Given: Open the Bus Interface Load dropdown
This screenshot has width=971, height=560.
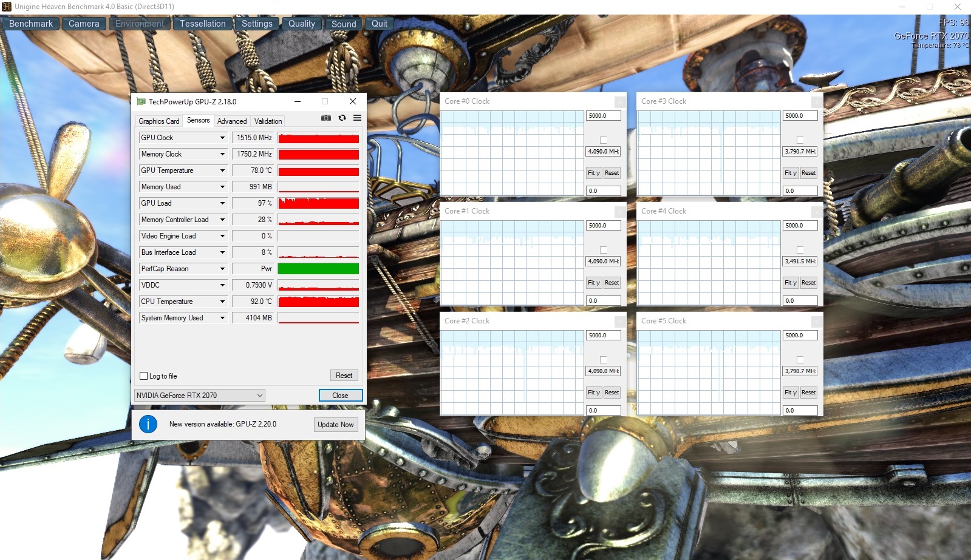Looking at the screenshot, I should click(x=222, y=252).
